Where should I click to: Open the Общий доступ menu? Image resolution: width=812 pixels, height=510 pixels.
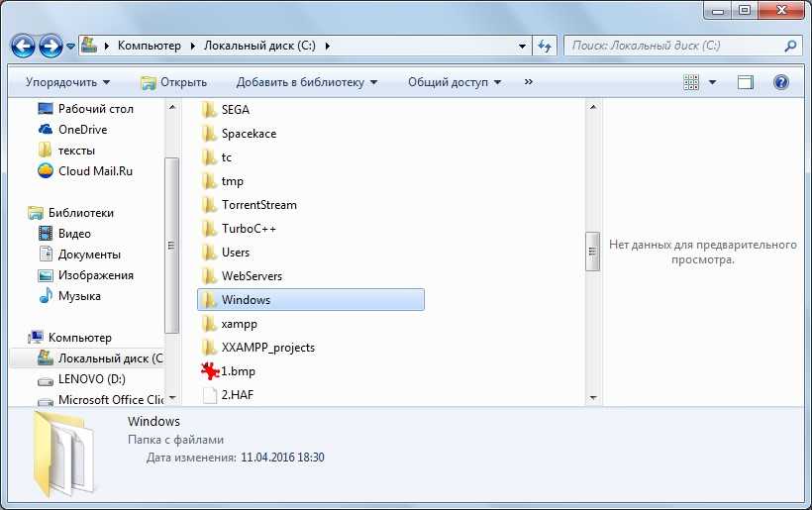pos(455,82)
